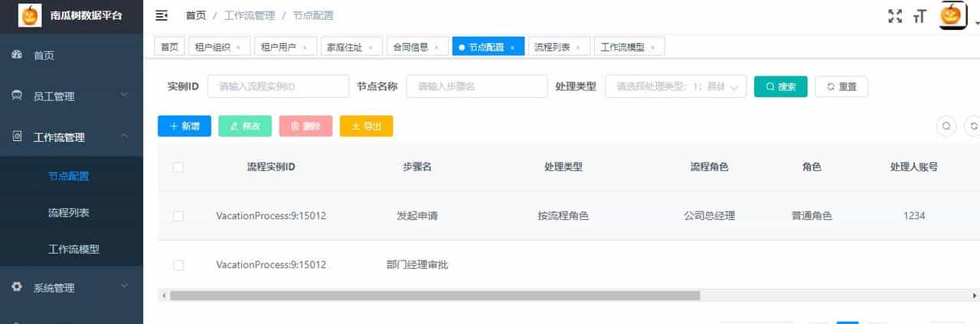Click cell 按流程角色
Image resolution: width=980 pixels, height=324 pixels.
(x=563, y=216)
